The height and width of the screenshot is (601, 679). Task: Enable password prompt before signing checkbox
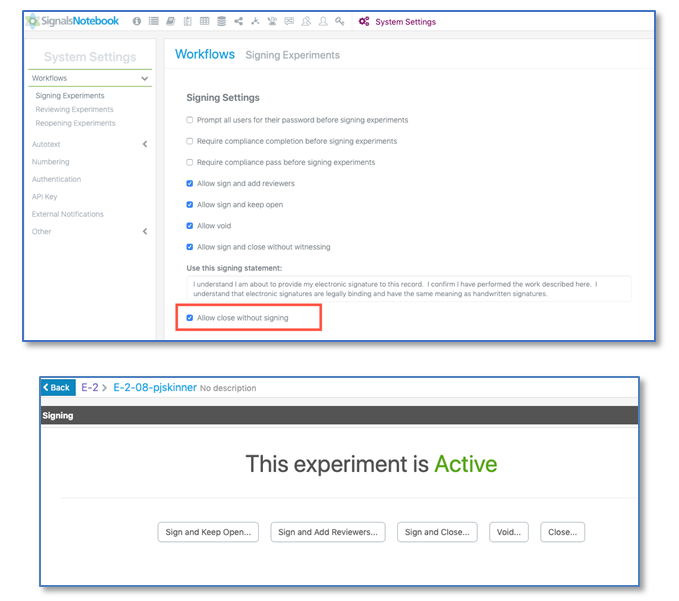click(x=190, y=120)
